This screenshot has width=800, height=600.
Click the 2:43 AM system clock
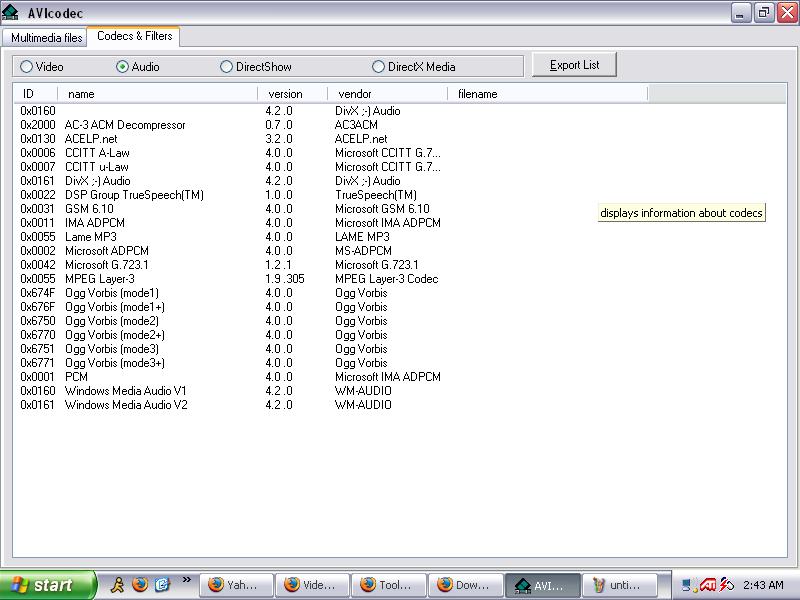[x=763, y=585]
